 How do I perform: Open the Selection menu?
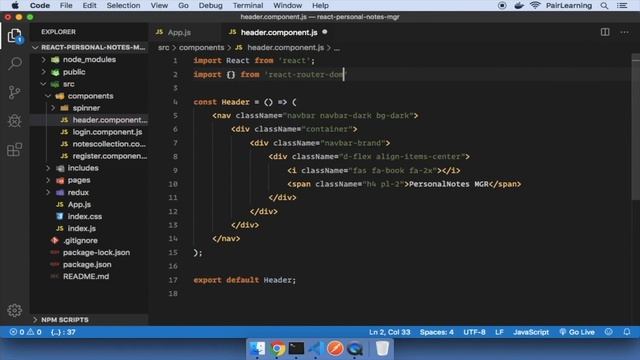point(123,6)
